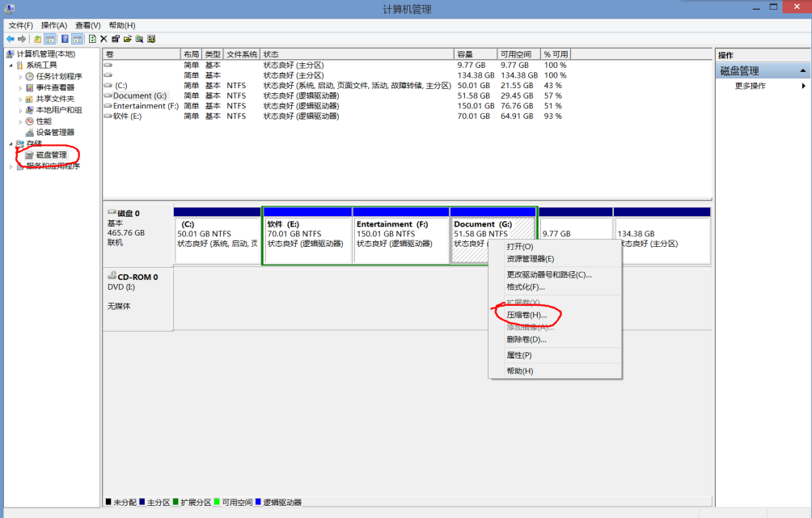
Task: Click the Back arrow in toolbar
Action: [x=11, y=39]
